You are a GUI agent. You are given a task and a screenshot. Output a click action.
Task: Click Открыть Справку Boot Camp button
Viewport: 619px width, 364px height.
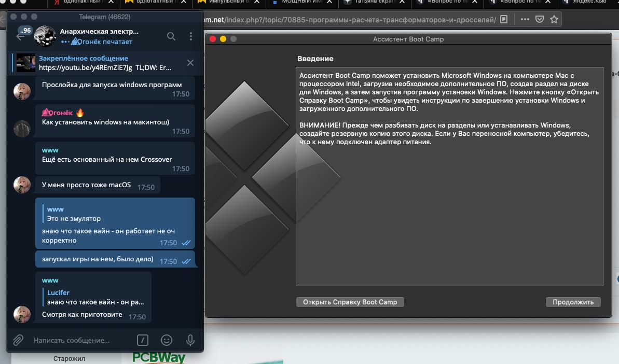coord(350,302)
